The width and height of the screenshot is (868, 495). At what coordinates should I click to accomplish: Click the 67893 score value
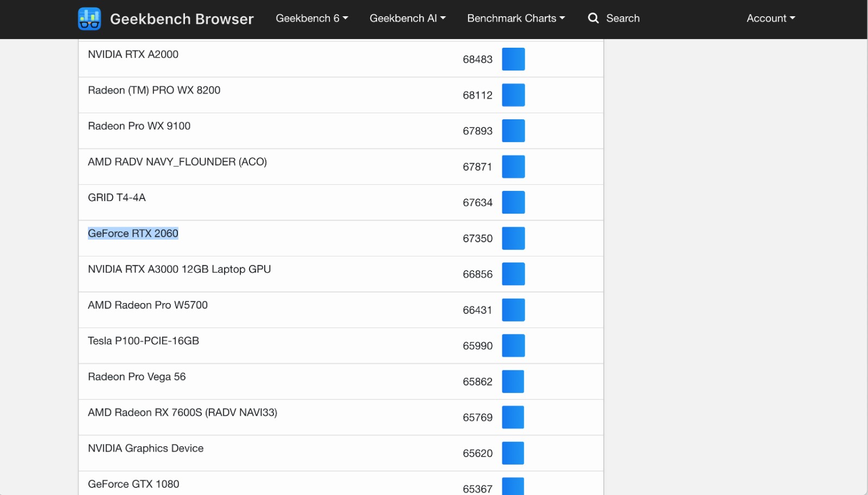pos(477,131)
